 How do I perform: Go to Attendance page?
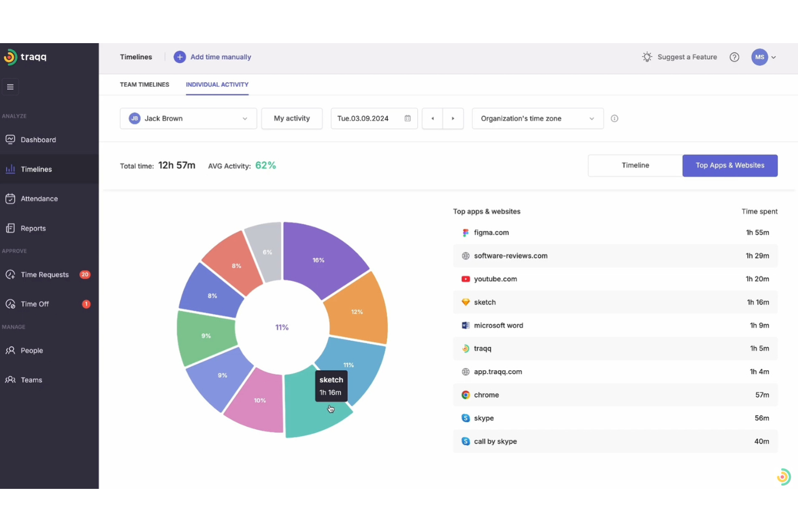[x=39, y=199]
